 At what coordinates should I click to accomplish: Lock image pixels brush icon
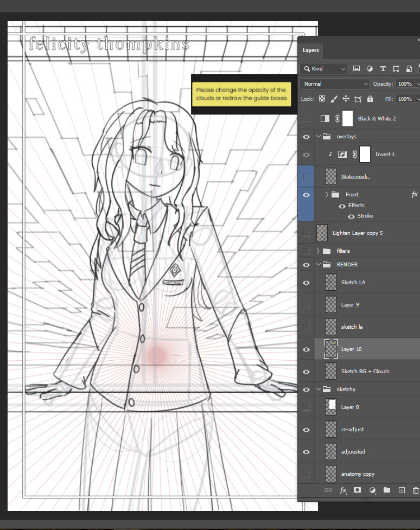click(334, 99)
